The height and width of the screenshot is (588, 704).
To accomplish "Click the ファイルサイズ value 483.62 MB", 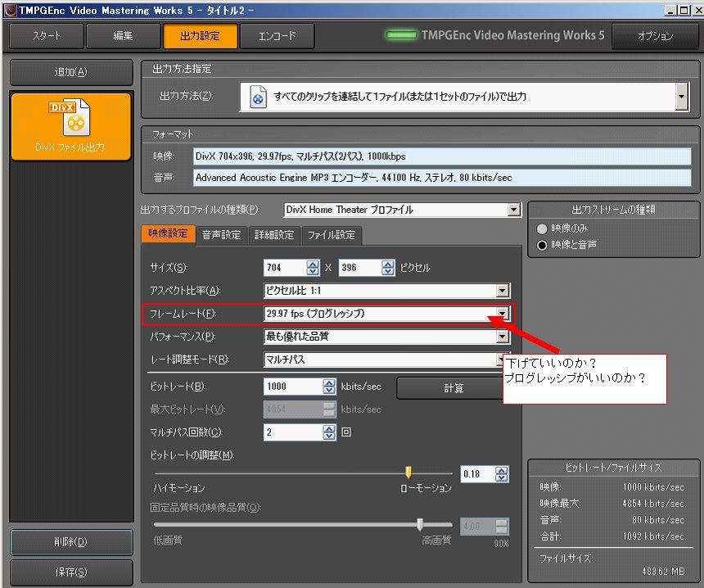I will point(663,572).
